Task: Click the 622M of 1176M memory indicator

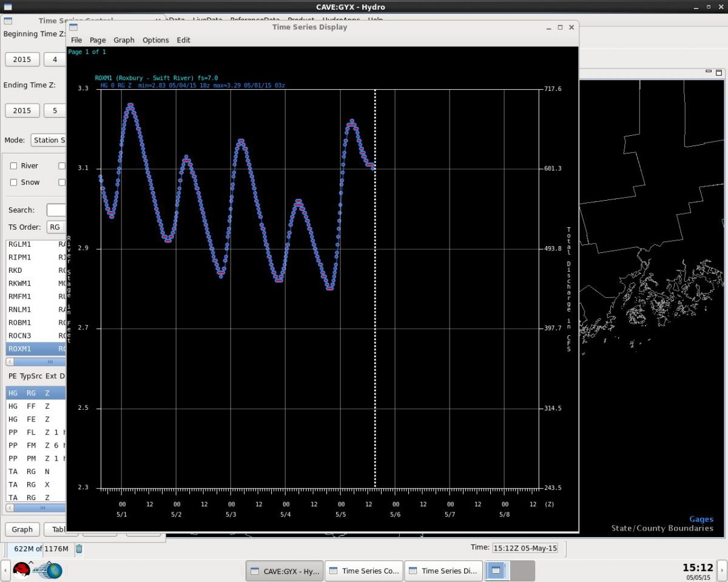Action: click(41, 549)
